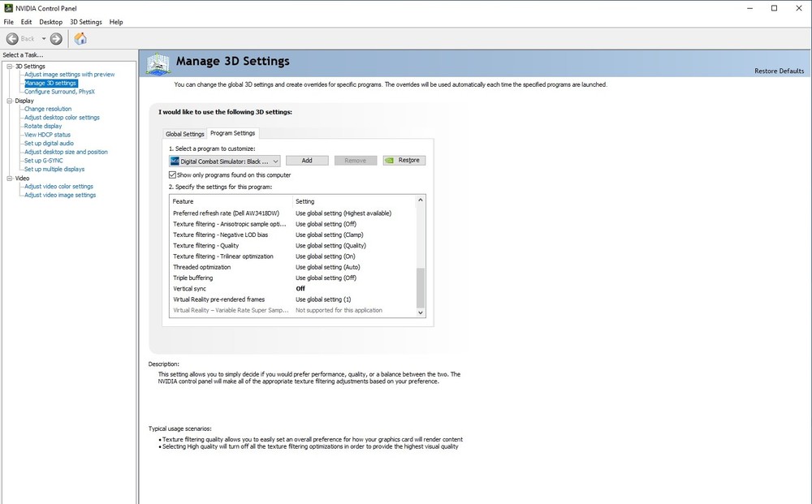Open the Back history dropdown arrow

point(44,39)
